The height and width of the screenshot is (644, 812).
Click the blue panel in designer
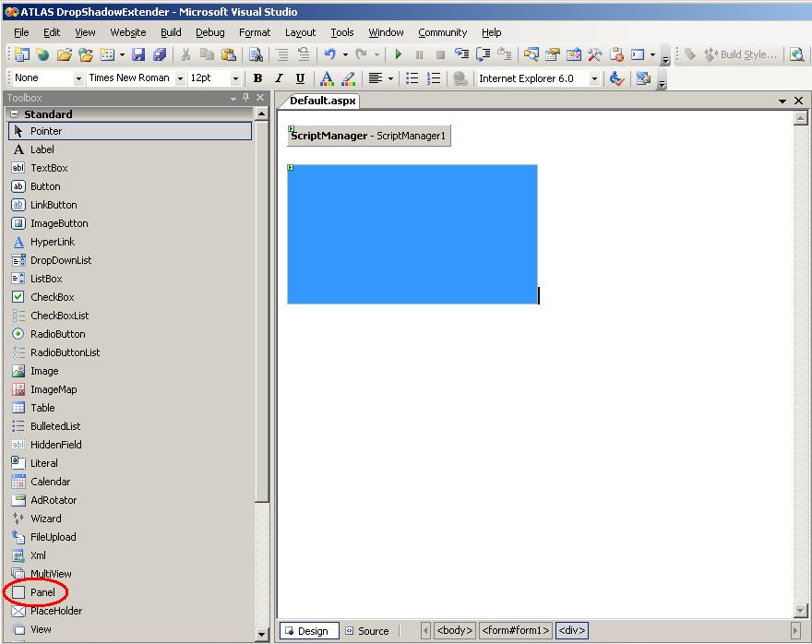[x=412, y=234]
